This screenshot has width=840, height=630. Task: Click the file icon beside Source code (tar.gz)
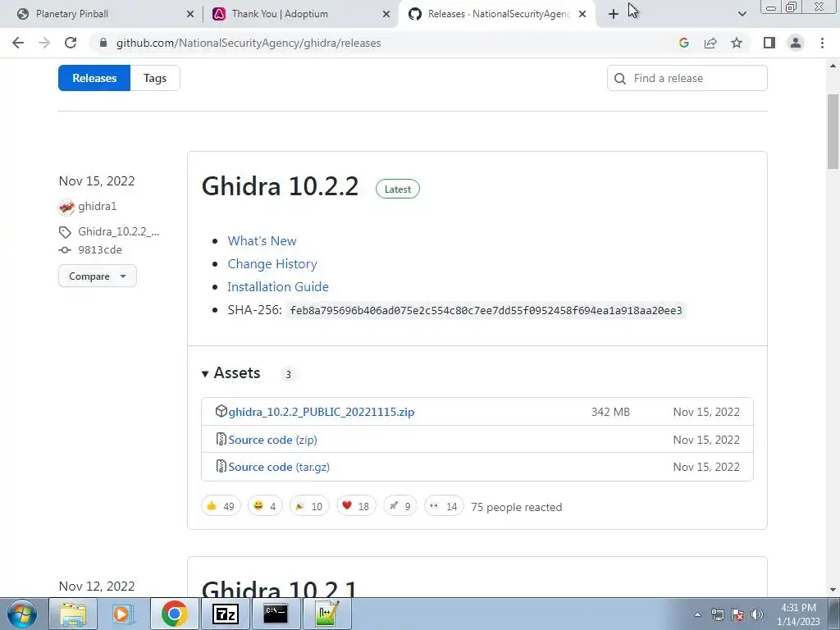[x=221, y=467]
